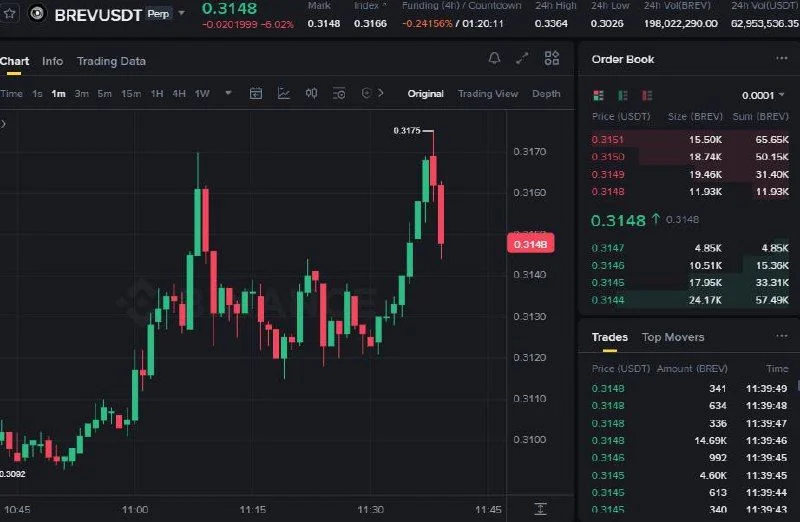Select the 3m interval

click(x=82, y=94)
